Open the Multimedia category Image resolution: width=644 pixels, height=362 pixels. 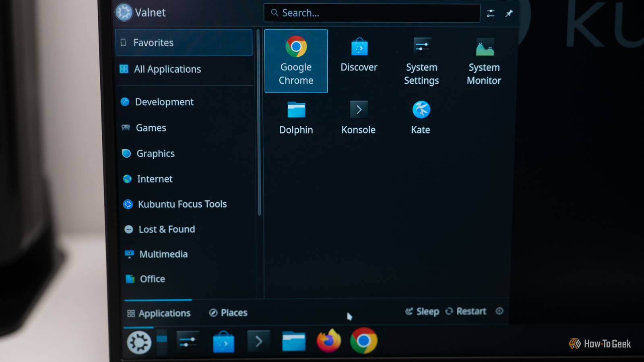coord(163,254)
